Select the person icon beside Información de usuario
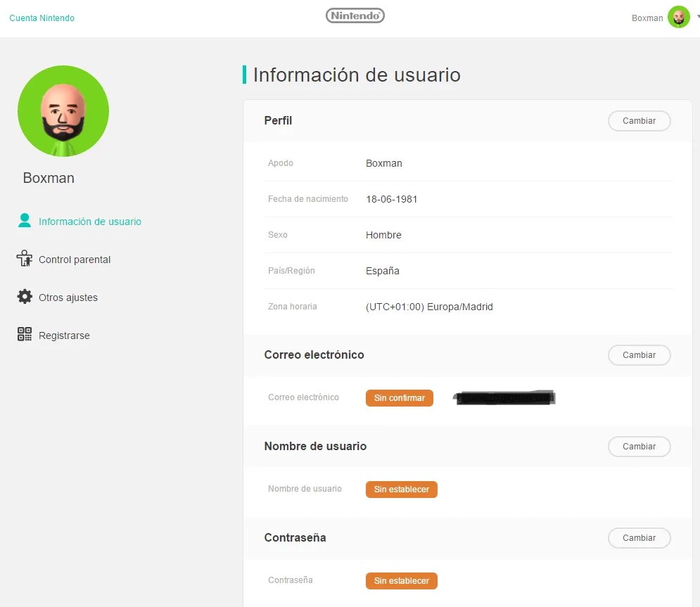The height and width of the screenshot is (607, 700). [25, 220]
